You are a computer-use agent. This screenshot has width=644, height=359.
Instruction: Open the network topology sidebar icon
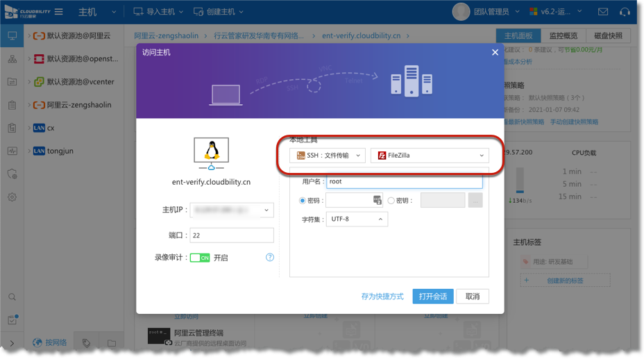coord(12,59)
